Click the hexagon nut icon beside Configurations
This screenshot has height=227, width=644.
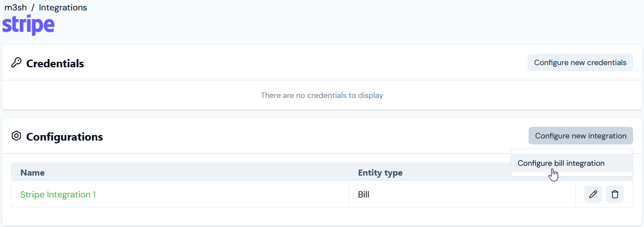pyautogui.click(x=16, y=136)
